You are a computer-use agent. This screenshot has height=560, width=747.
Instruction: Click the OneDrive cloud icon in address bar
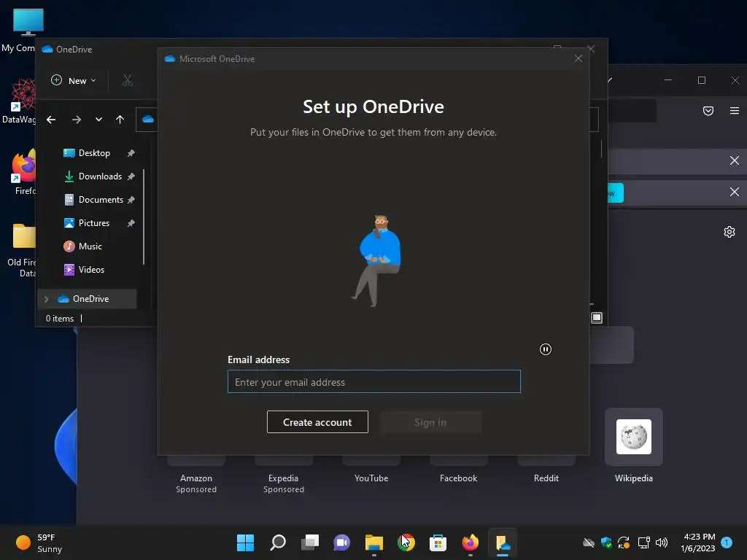(148, 119)
